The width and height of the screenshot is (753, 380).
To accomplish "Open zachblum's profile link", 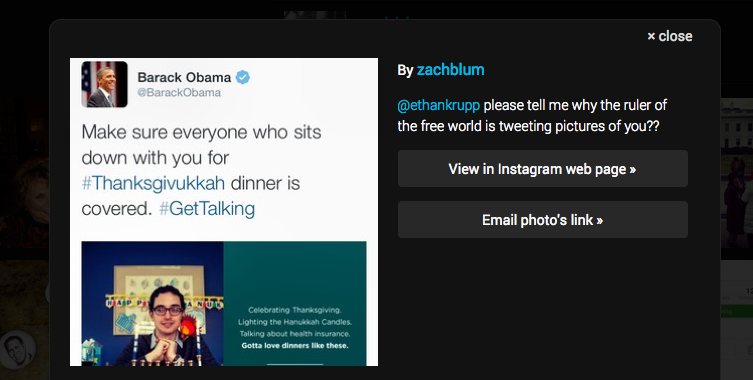I will [450, 70].
